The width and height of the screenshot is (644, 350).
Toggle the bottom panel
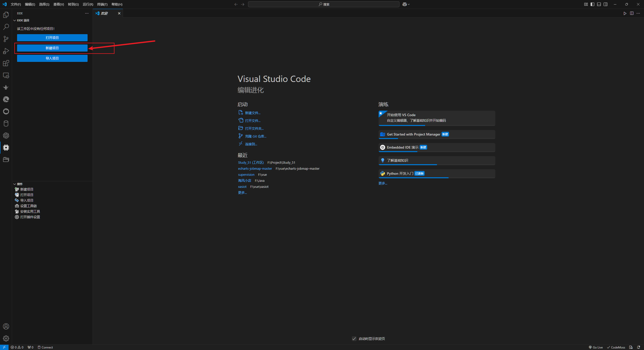[599, 4]
